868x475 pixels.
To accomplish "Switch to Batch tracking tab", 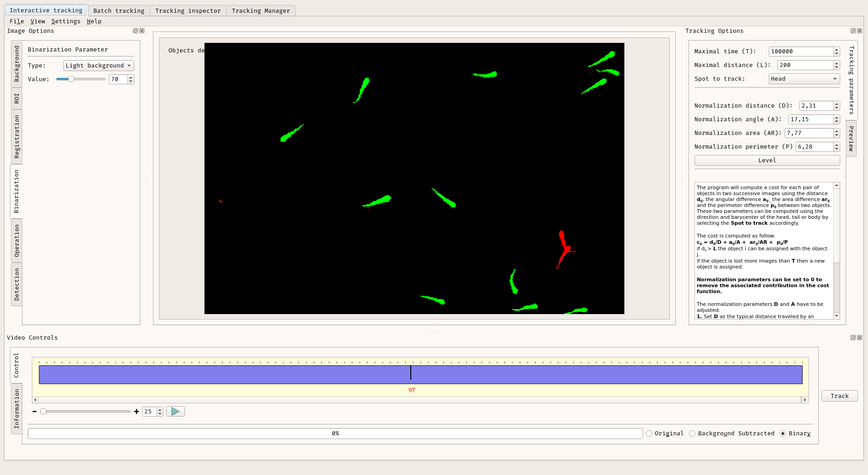I will [x=119, y=11].
